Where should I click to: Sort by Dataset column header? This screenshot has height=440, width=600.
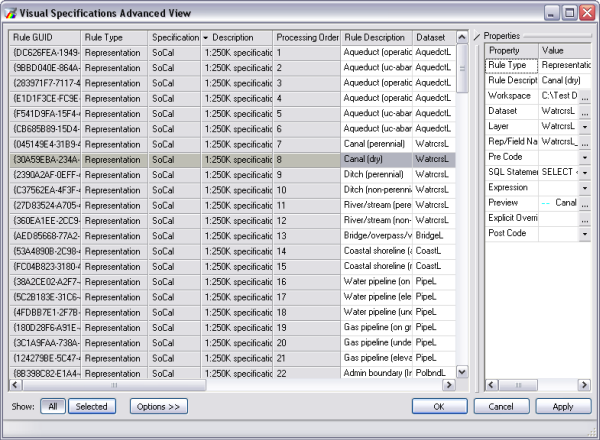(434, 37)
